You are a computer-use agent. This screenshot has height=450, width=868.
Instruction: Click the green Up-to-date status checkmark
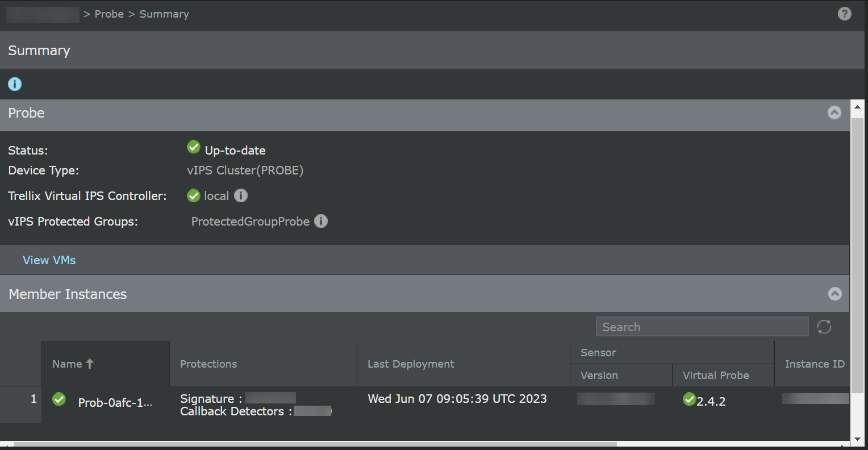tap(194, 147)
